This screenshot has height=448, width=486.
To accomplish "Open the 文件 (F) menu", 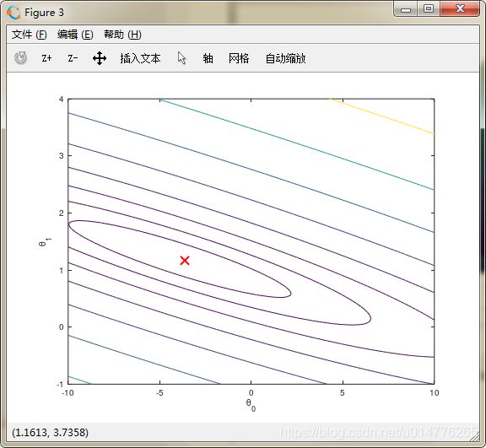I will 30,35.
